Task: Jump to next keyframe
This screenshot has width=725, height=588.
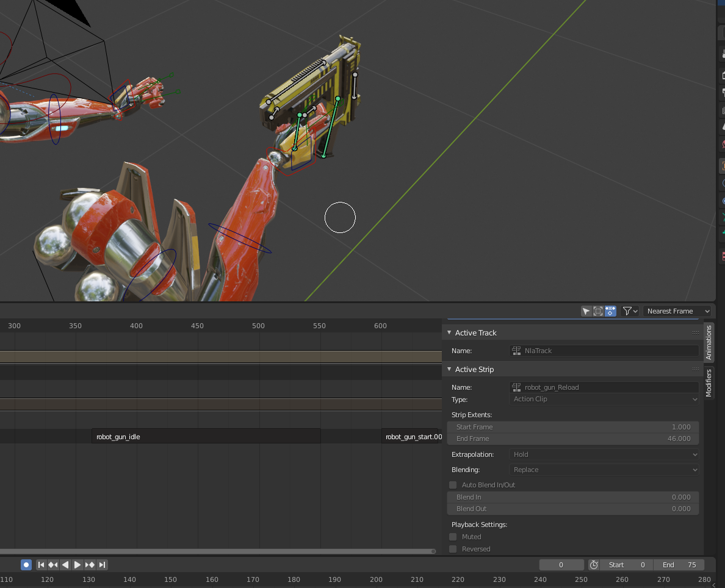Action: click(90, 565)
